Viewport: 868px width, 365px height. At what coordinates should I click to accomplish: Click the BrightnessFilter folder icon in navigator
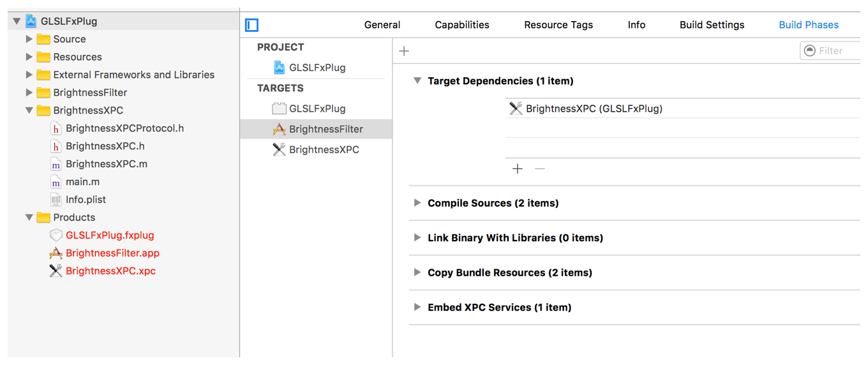pos(43,93)
